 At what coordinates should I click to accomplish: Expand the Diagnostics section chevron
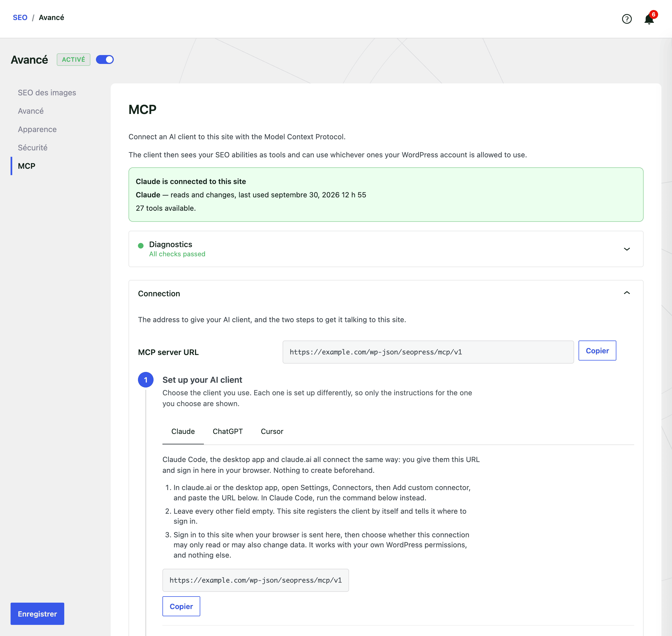627,249
